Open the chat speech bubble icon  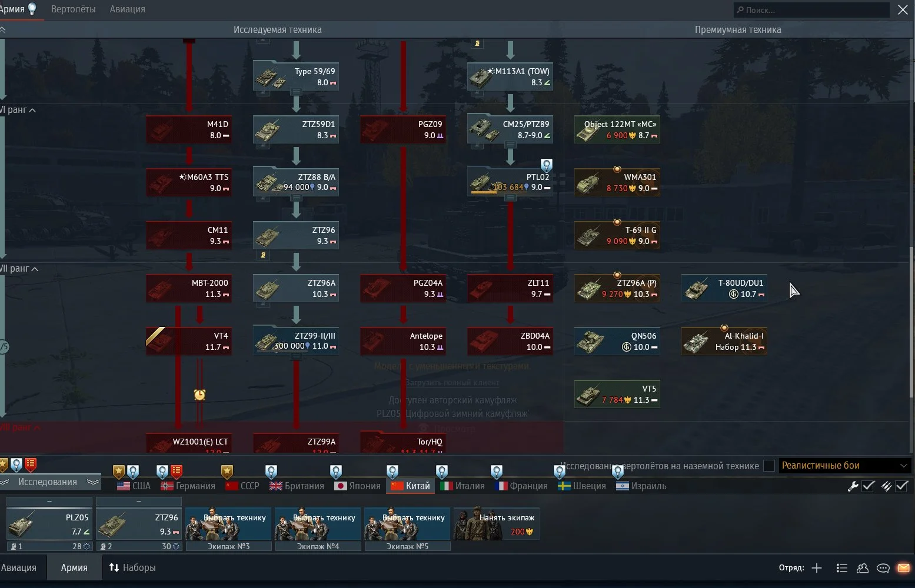883,568
